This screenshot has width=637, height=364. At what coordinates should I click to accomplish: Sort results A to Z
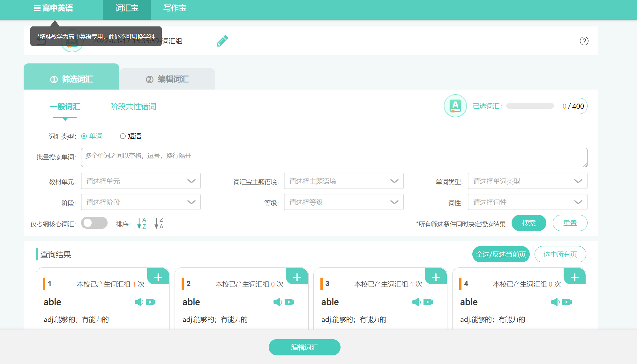tap(142, 223)
